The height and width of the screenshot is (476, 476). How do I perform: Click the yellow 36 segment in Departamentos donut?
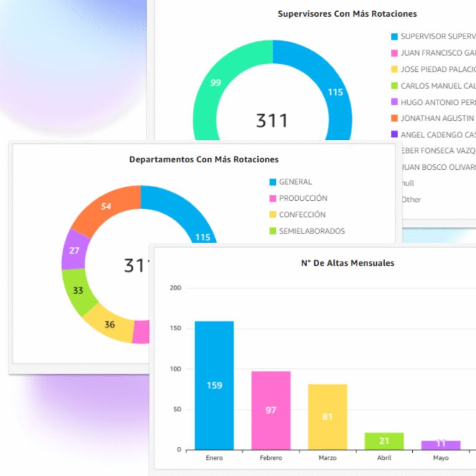110,325
